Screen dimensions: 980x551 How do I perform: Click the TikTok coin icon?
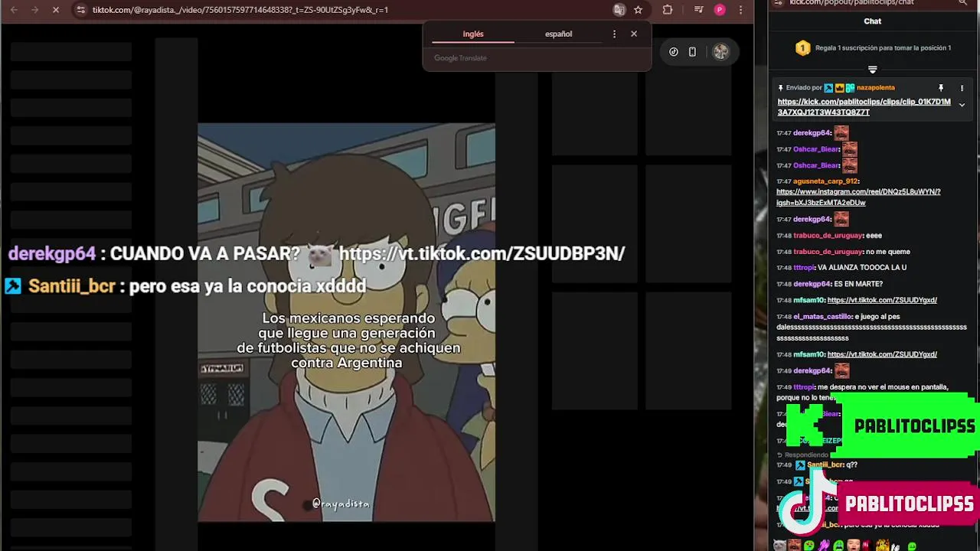pyautogui.click(x=674, y=52)
